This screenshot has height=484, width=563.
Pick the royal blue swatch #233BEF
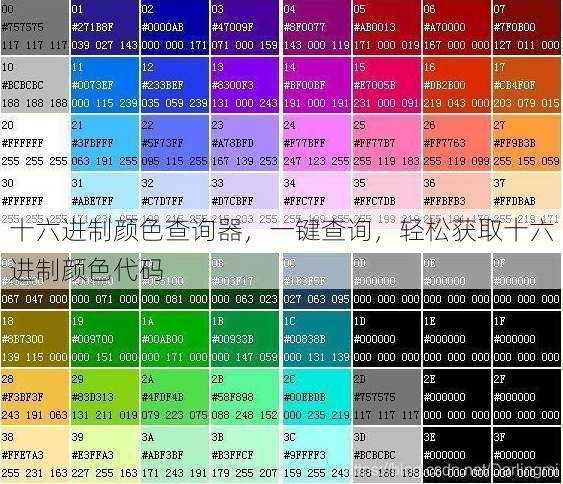[175, 85]
